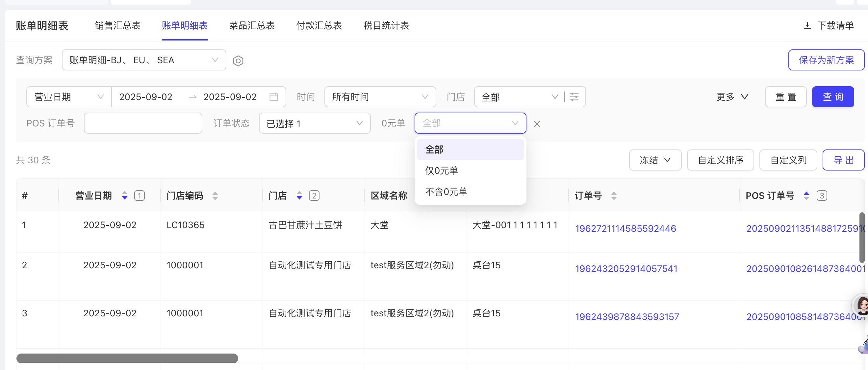
Task: Open the 查询方案 scheme dropdown
Action: (x=144, y=60)
